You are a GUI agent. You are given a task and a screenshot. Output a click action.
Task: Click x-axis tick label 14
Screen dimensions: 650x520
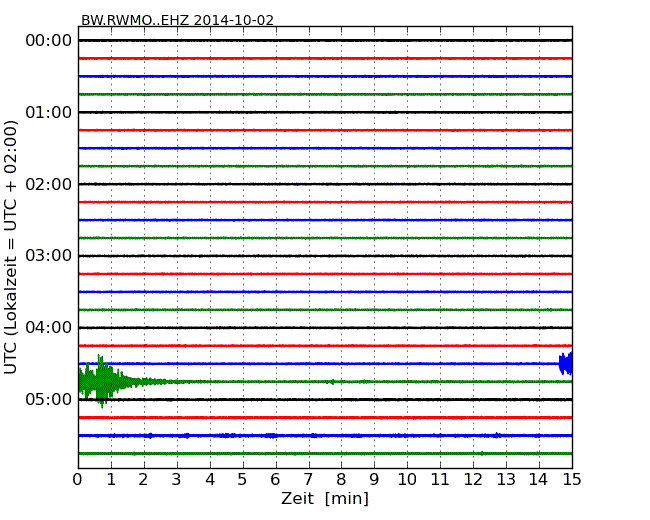pos(538,480)
